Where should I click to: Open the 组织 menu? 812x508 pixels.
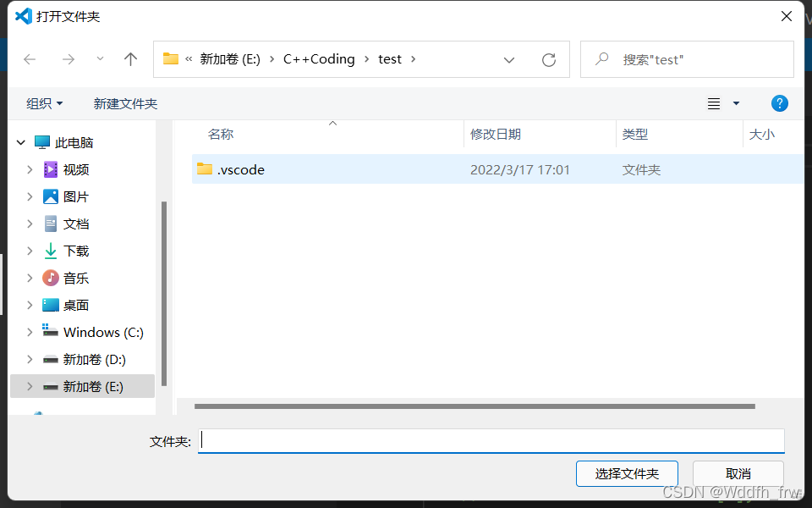pos(44,102)
